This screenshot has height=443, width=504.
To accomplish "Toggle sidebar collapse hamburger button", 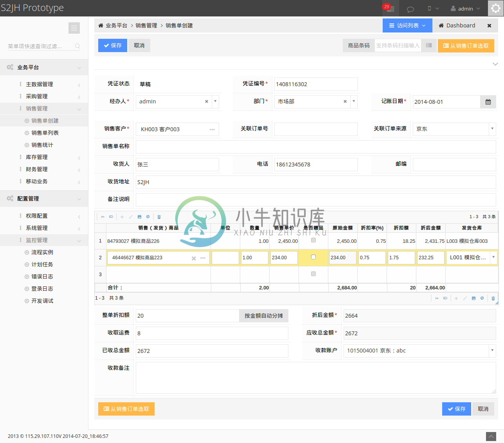I will [74, 28].
